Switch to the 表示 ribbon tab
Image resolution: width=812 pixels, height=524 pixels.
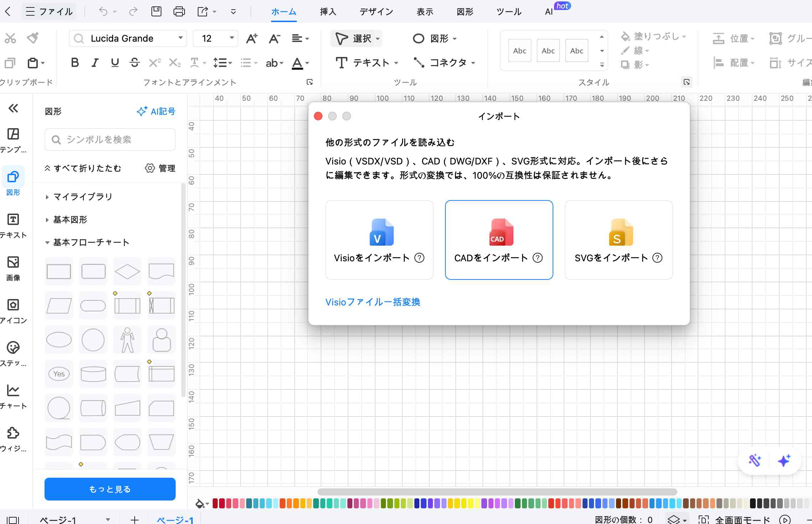click(x=425, y=12)
